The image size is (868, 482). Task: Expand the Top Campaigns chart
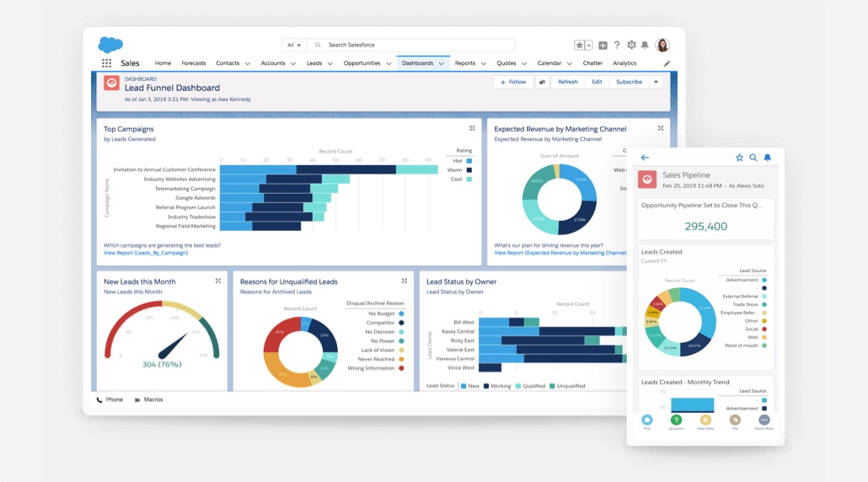[x=472, y=128]
